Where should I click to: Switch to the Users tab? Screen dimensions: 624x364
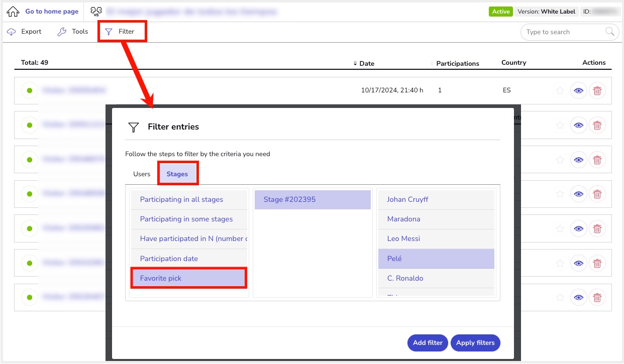click(142, 174)
